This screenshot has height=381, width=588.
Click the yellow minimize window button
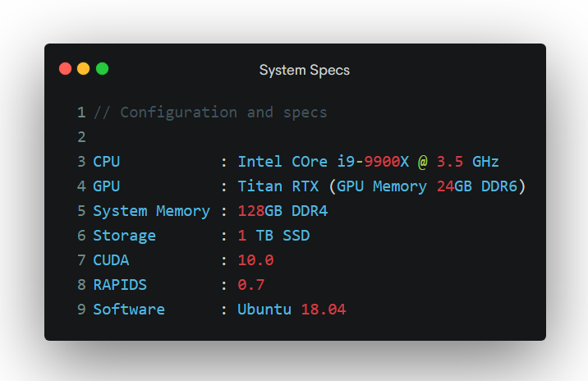[84, 69]
